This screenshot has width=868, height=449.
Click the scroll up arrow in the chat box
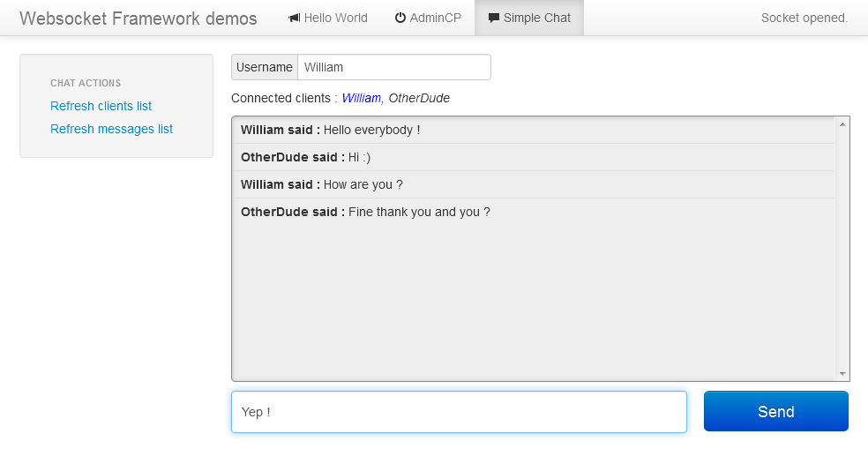pos(842,124)
